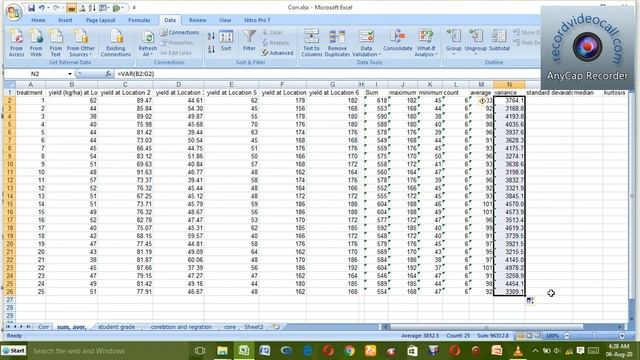Click the Select All corner button
The width and height of the screenshot is (640, 360).
(10, 84)
